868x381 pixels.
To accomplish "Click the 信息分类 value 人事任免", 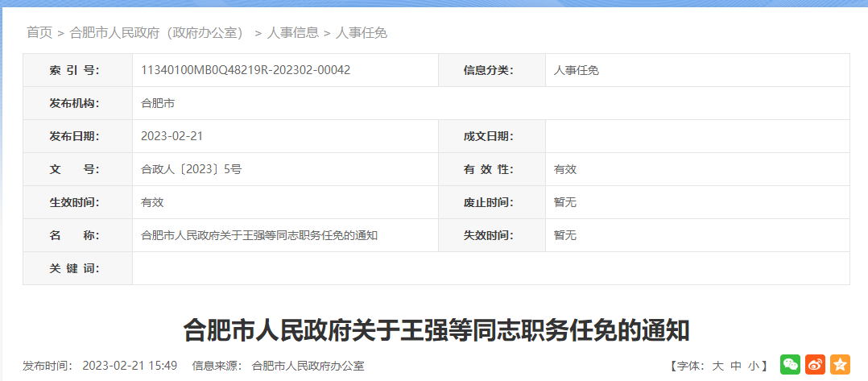I will pos(577,70).
